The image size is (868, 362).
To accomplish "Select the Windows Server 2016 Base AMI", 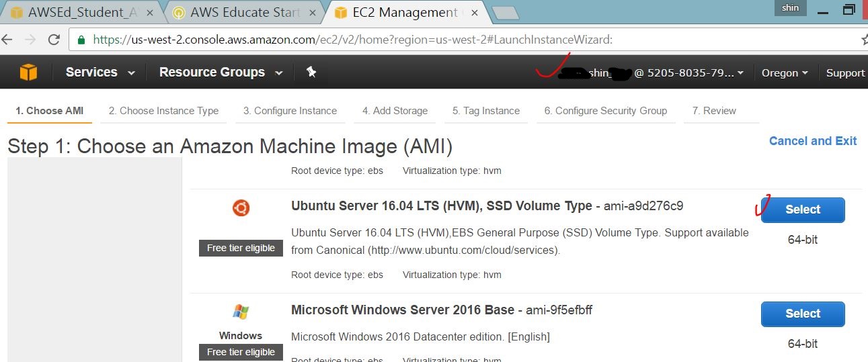I will 803,314.
